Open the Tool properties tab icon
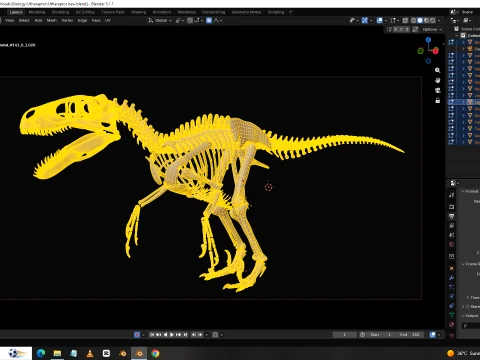480x360 pixels. coord(452,195)
